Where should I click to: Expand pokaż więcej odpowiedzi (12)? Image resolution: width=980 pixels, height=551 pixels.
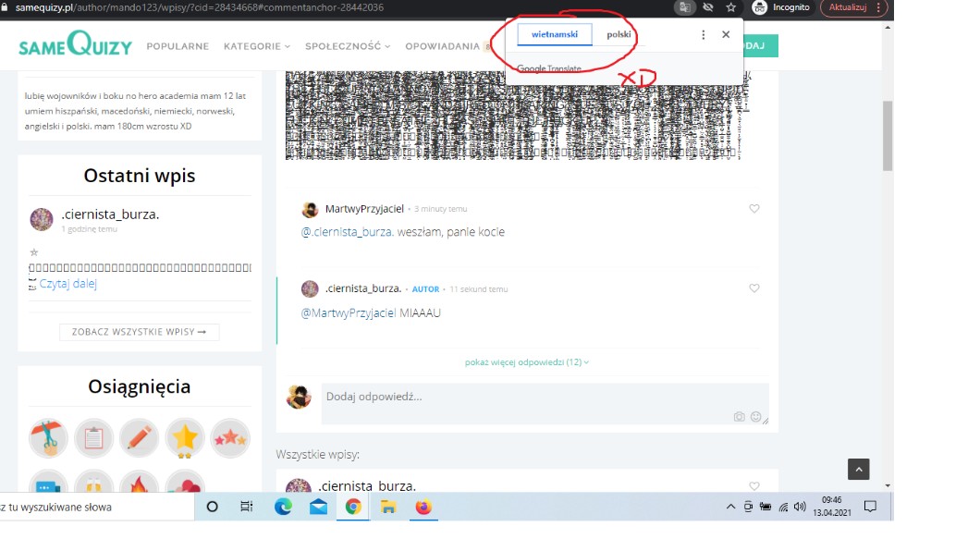[527, 362]
